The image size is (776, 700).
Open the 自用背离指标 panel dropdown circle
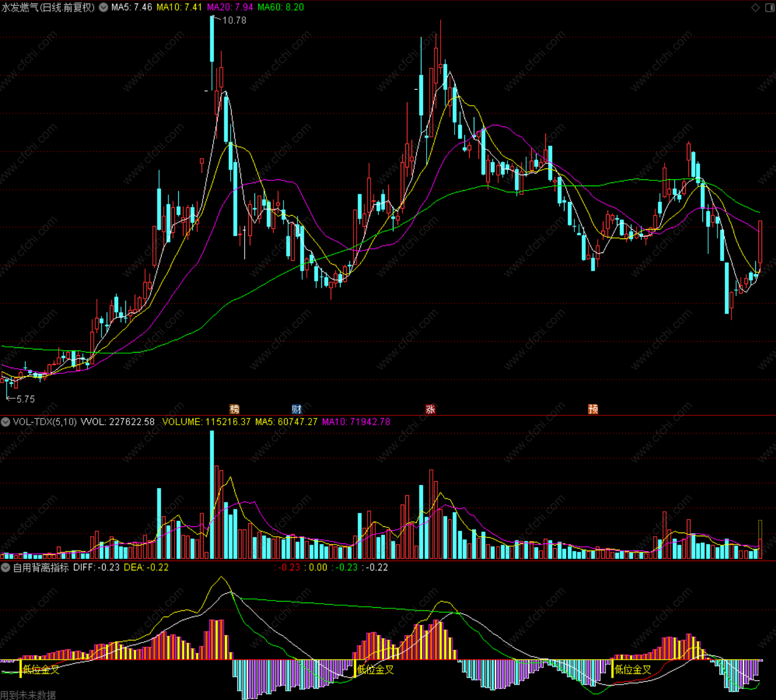(5, 568)
